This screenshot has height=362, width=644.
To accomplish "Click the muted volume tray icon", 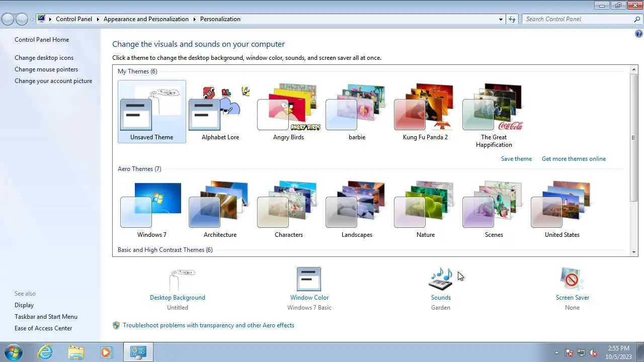I will pos(593,352).
